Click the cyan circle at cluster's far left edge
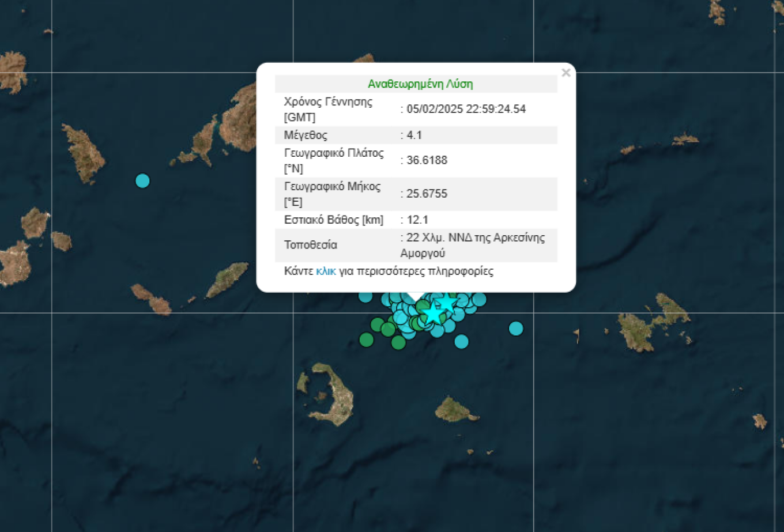Image resolution: width=784 pixels, height=532 pixels. click(365, 297)
